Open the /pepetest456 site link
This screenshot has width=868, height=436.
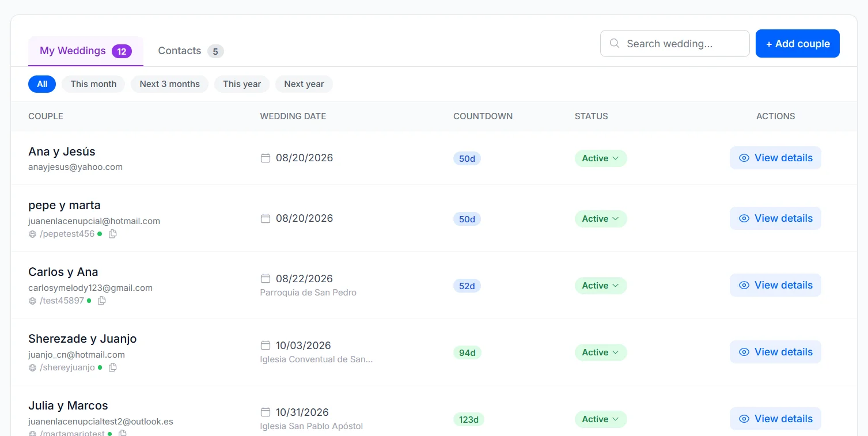tap(67, 234)
